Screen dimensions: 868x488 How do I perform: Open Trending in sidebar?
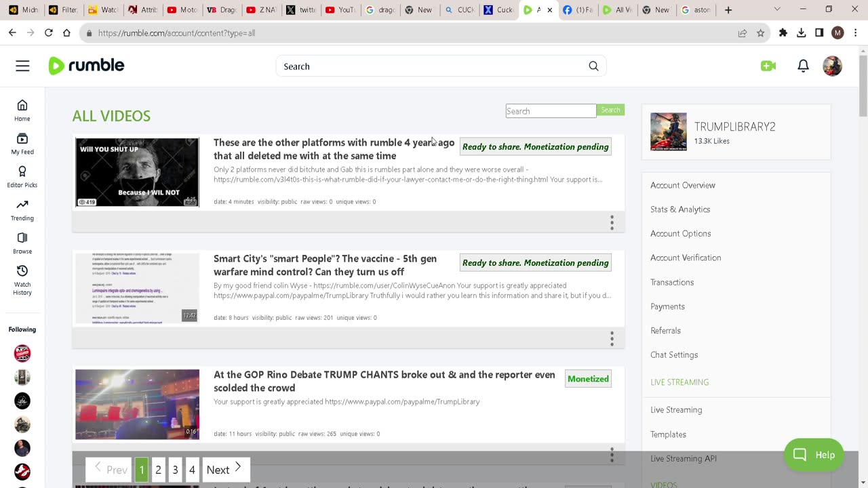click(x=22, y=210)
